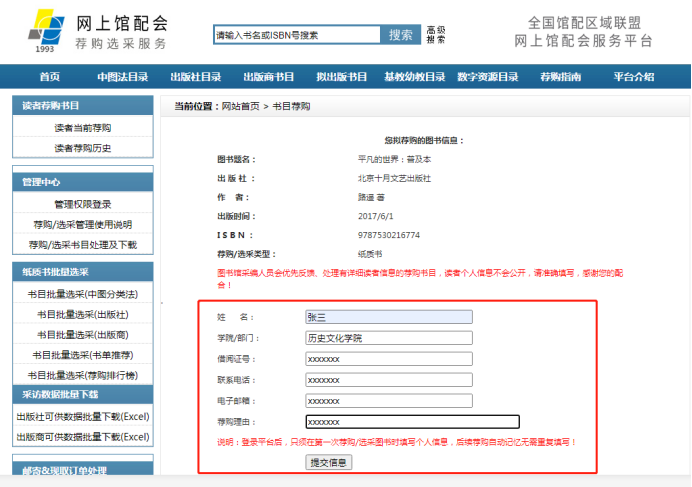This screenshot has height=487, width=692.
Task: Open 读者荐购历史 sidebar link
Action: click(x=83, y=148)
